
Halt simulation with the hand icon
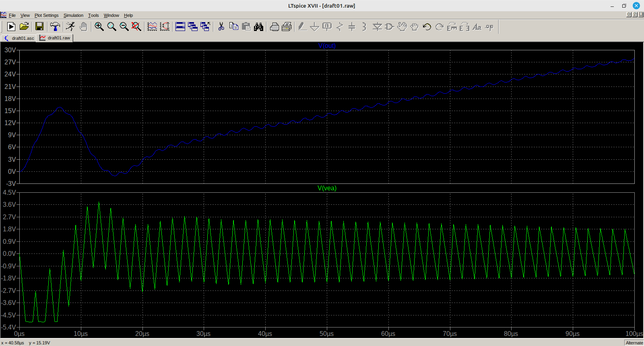click(x=83, y=27)
